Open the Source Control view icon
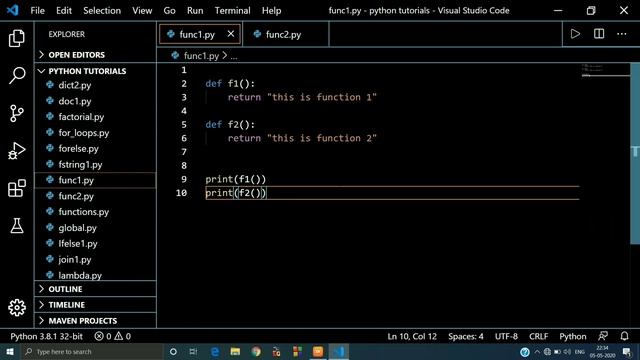This screenshot has width=640, height=360. coord(17,113)
